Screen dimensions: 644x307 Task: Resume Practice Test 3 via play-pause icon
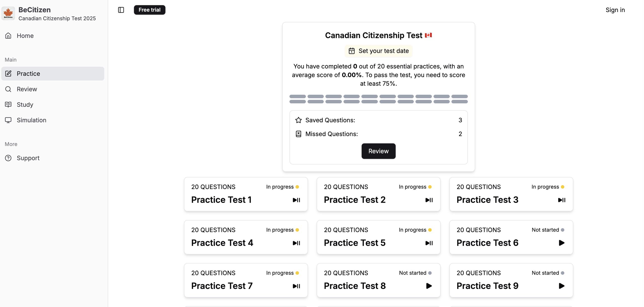click(562, 200)
